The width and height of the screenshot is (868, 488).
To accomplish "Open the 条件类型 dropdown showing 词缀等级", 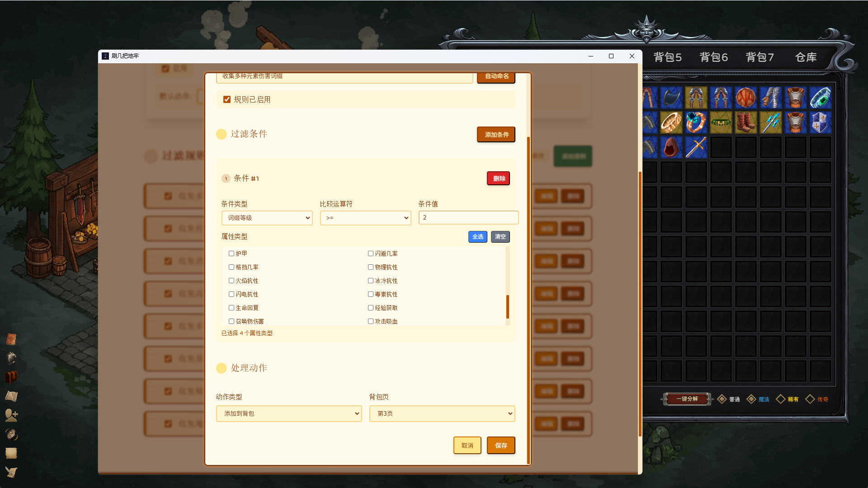I will [x=267, y=218].
